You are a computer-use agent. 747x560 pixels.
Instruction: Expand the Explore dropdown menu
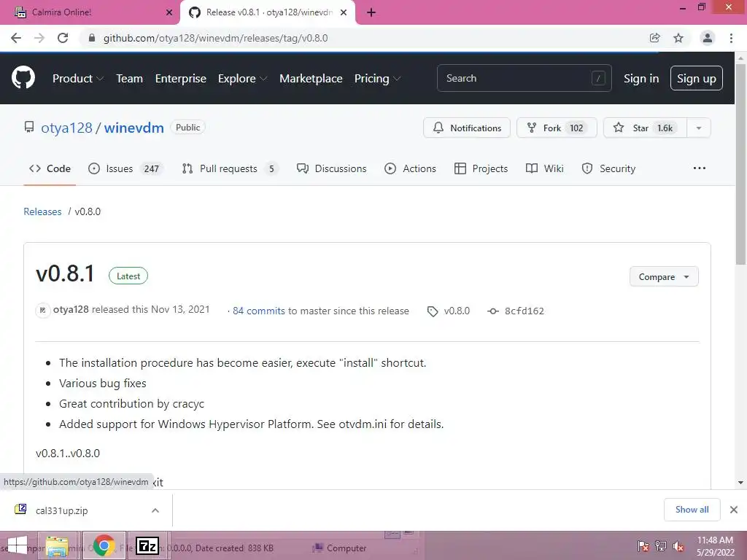point(242,79)
